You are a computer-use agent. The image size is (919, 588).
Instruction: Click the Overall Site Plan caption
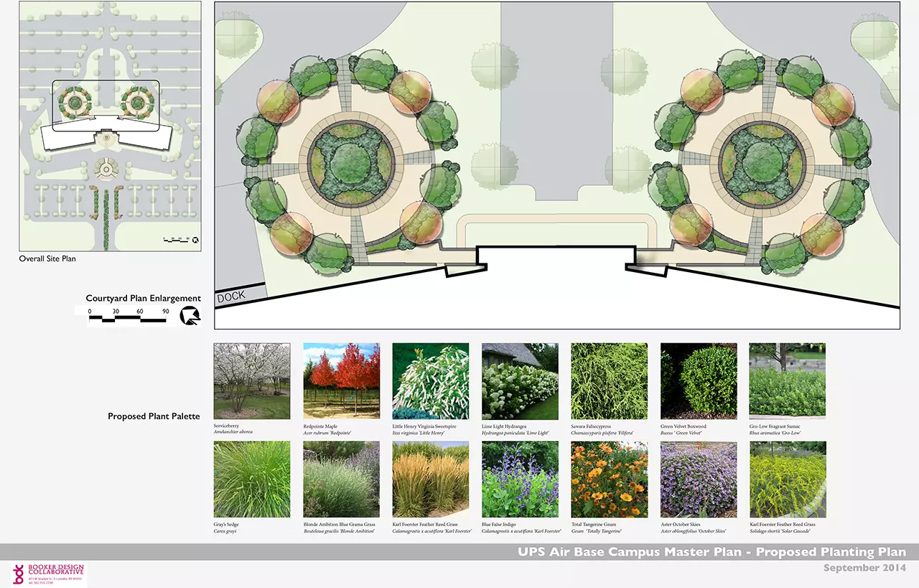pyautogui.click(x=47, y=258)
